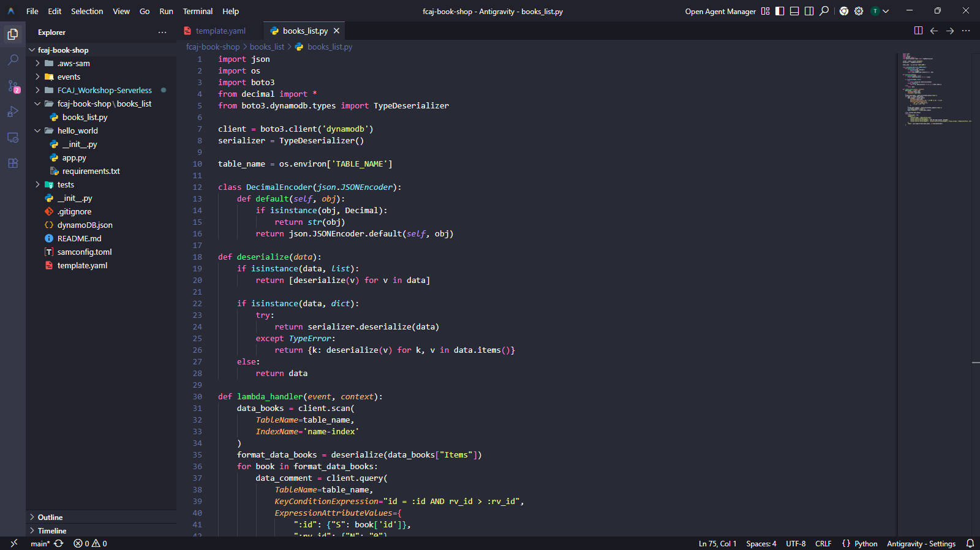The image size is (980, 550).
Task: Open the Run and Debug view
Action: (13, 111)
